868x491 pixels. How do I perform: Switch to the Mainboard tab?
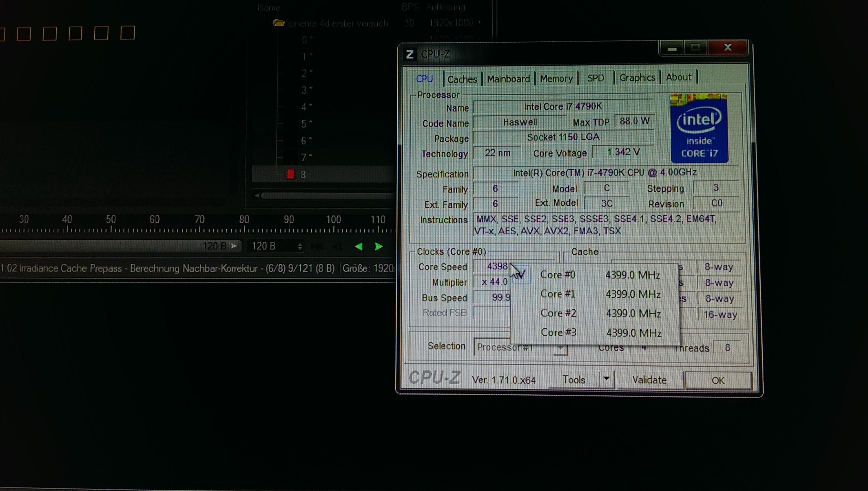point(508,79)
